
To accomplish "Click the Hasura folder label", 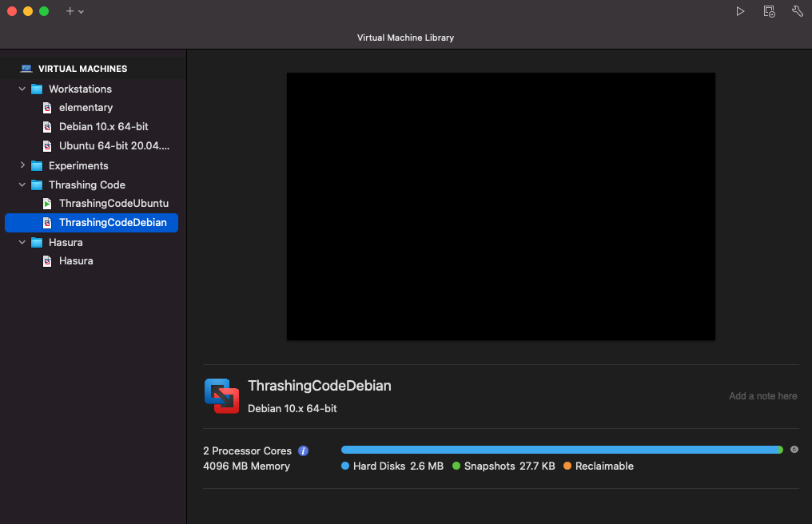I will [x=66, y=242].
